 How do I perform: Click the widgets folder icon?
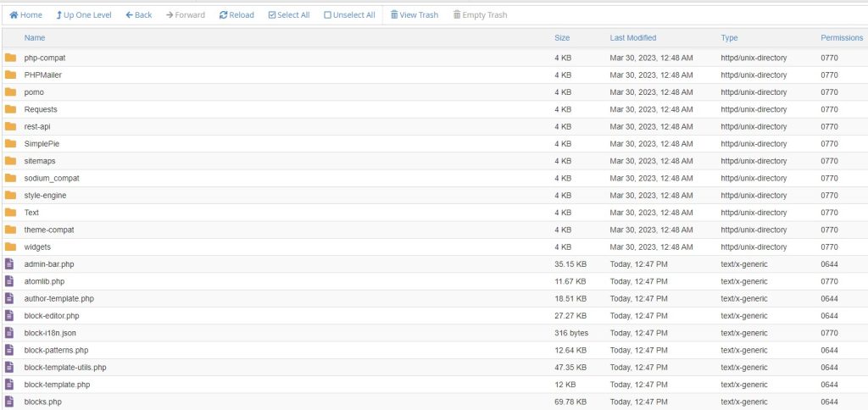pyautogui.click(x=10, y=247)
